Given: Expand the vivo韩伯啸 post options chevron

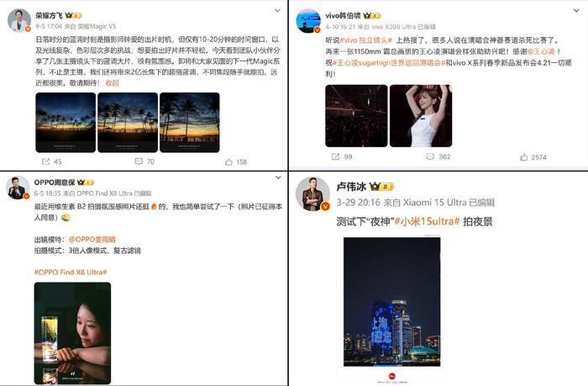Looking at the screenshot, I should pos(576,11).
